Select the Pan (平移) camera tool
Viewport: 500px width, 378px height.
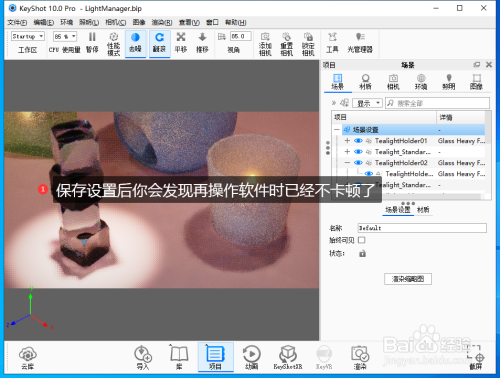[181, 43]
